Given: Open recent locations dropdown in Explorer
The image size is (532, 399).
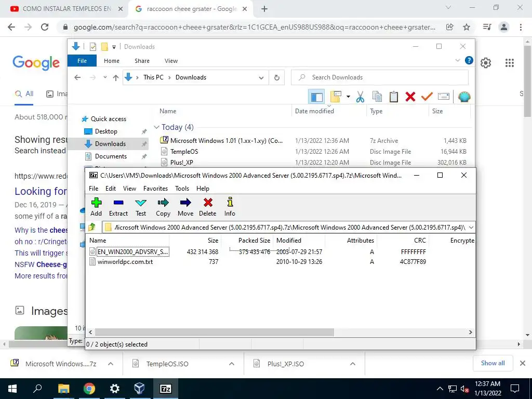Looking at the screenshot, I should [x=105, y=77].
